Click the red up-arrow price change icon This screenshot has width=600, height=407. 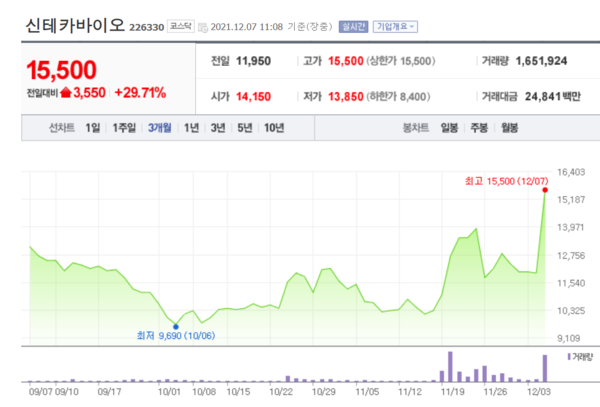point(66,92)
